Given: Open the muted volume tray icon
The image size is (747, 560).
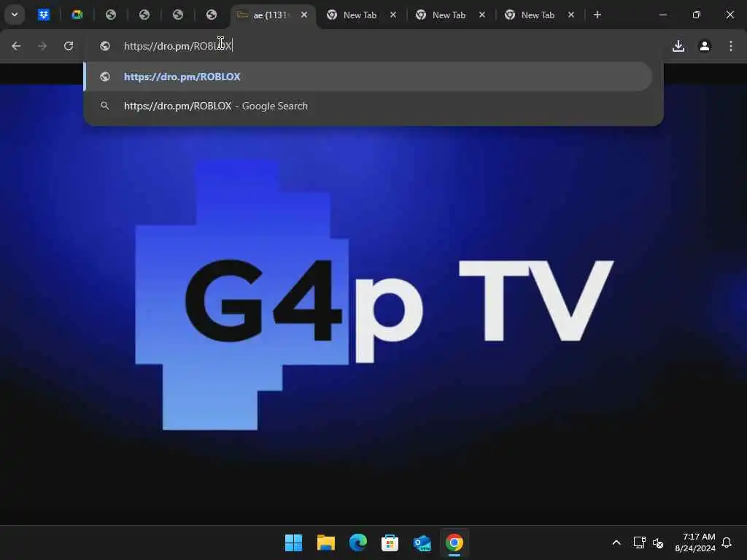Looking at the screenshot, I should click(x=659, y=542).
